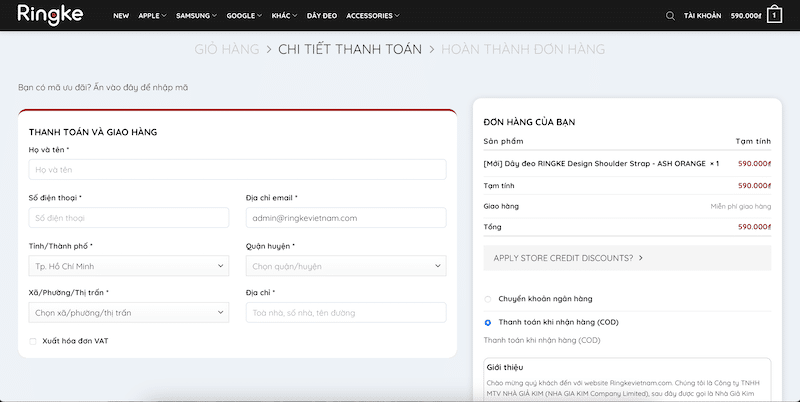The height and width of the screenshot is (402, 800).
Task: Focus the Họ và tên input field
Action: click(237, 169)
